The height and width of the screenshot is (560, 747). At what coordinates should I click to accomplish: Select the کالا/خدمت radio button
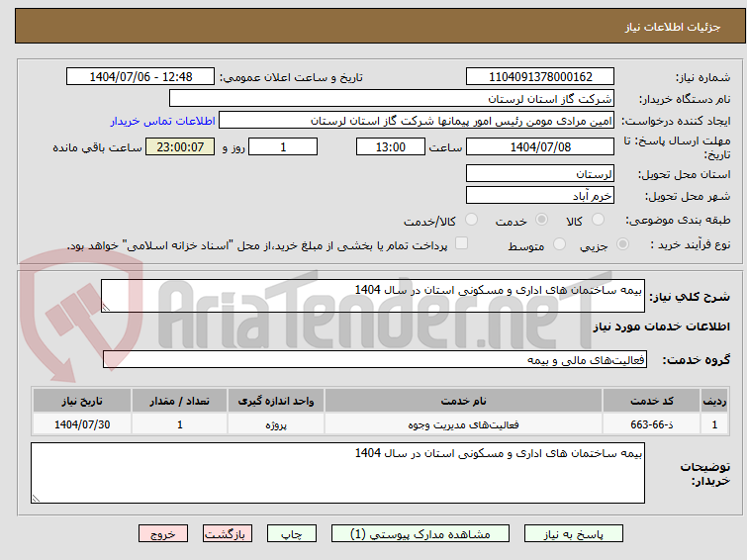471,220
